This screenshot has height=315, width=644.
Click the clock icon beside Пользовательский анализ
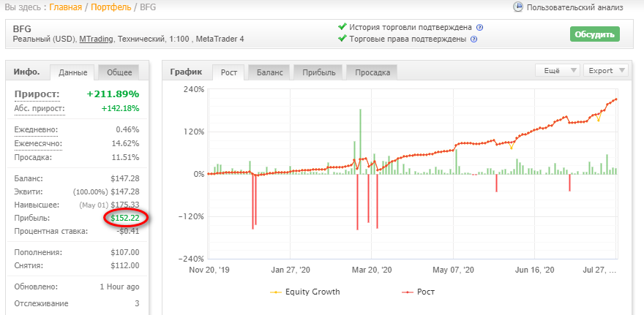(x=518, y=7)
